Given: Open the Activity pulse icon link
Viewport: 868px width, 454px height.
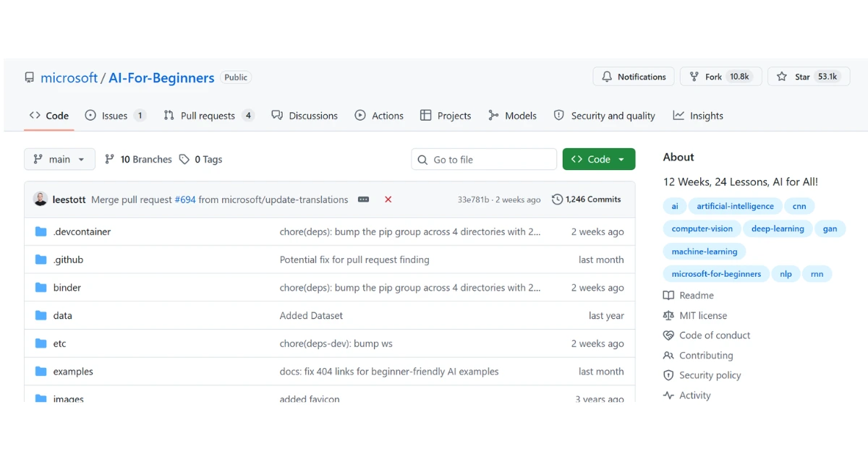Looking at the screenshot, I should 668,395.
